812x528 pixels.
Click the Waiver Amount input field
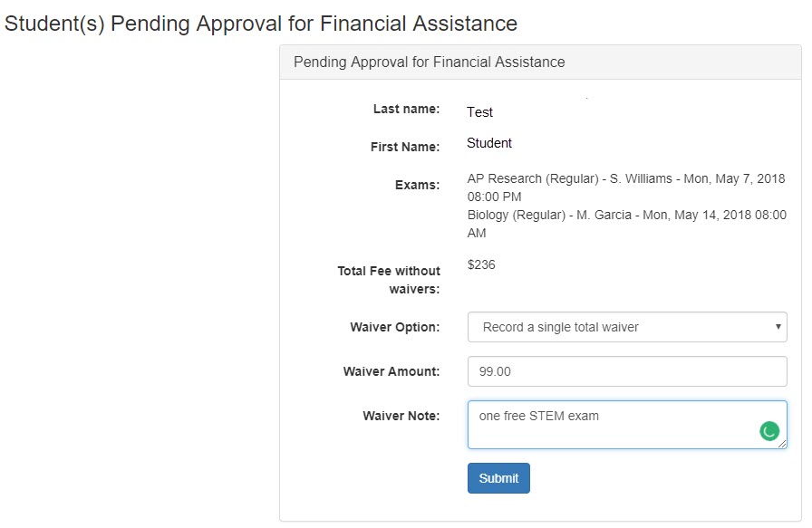tap(627, 371)
